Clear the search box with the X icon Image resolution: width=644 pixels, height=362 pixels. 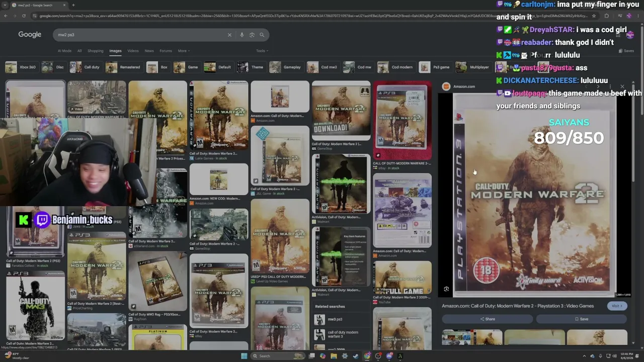tap(229, 35)
